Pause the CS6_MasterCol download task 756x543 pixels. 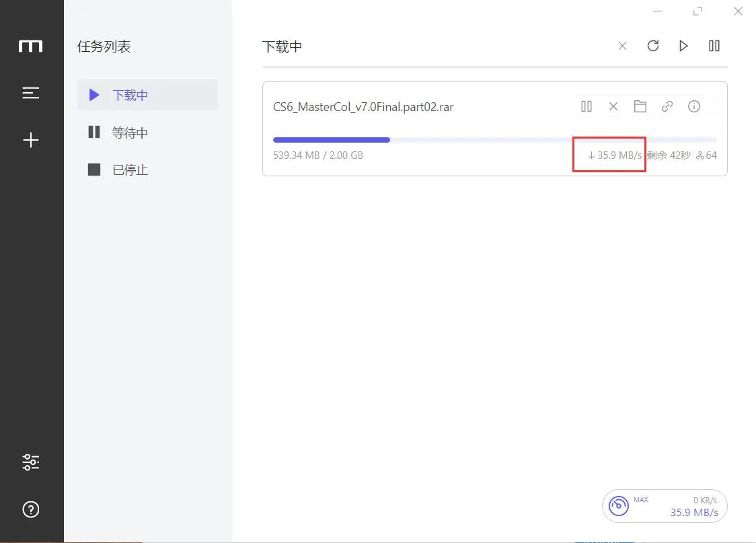pyautogui.click(x=587, y=106)
